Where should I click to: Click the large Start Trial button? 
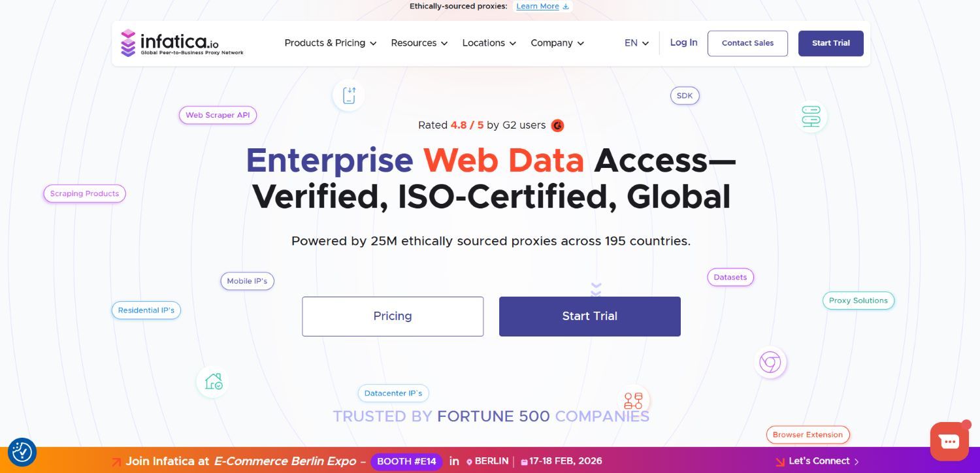590,316
